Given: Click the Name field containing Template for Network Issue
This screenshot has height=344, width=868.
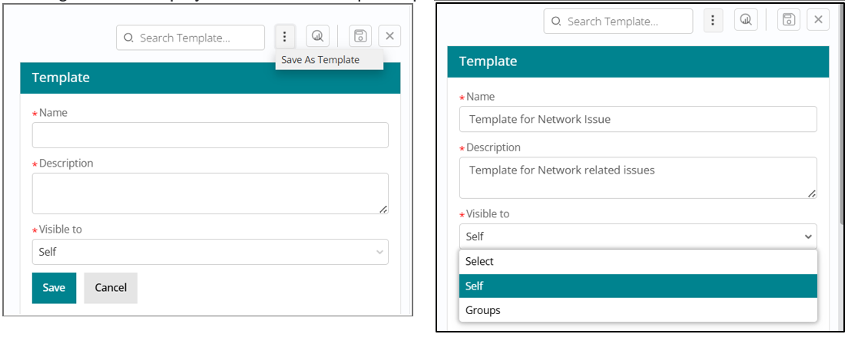Looking at the screenshot, I should point(638,119).
